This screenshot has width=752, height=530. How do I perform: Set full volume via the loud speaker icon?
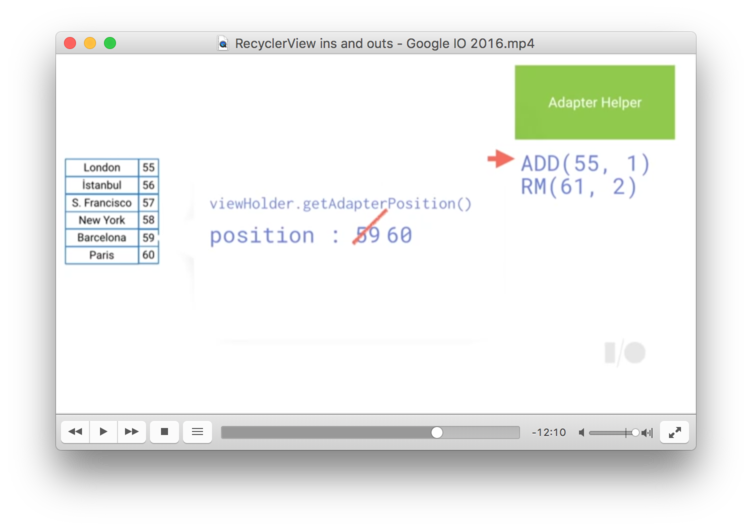pyautogui.click(x=647, y=433)
